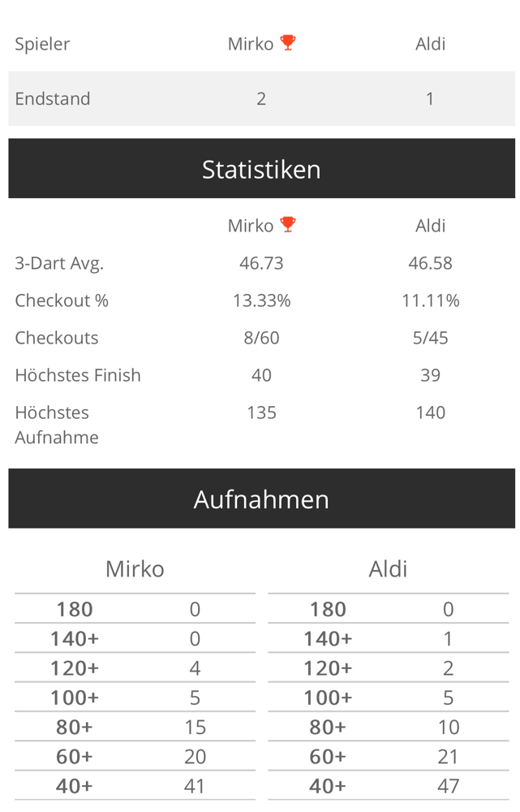Click the Aldi heading in Aufnahmen table
The width and height of the screenshot is (520, 812).
388,569
